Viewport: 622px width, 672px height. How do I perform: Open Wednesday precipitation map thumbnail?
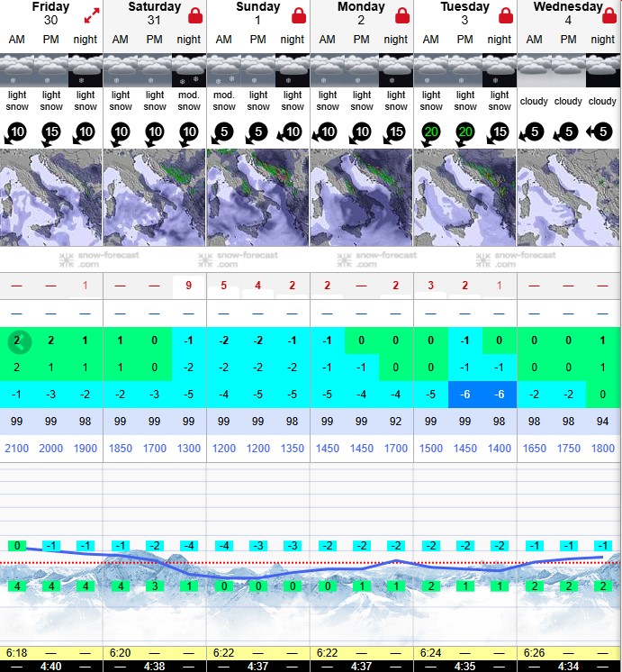[569, 197]
